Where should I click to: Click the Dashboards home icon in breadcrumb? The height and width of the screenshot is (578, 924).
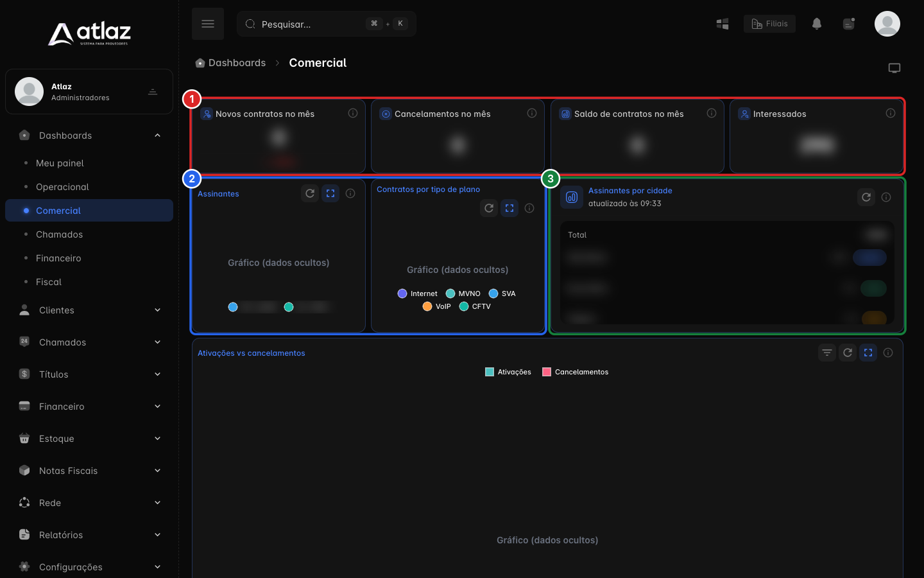200,63
